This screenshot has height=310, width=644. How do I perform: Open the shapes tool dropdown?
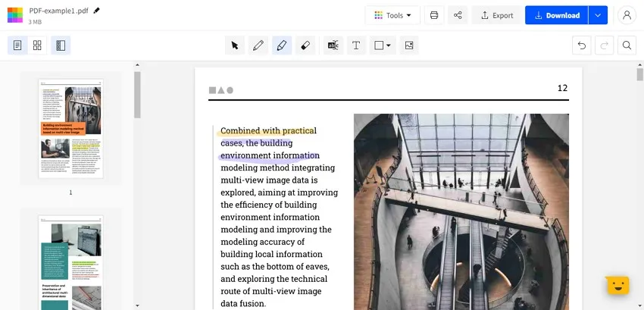[383, 45]
